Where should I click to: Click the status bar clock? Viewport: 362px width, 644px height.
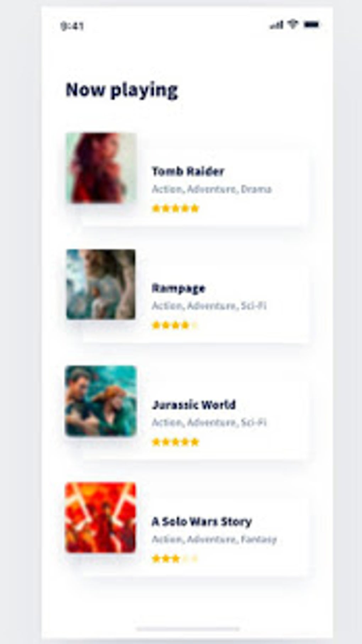[x=72, y=26]
